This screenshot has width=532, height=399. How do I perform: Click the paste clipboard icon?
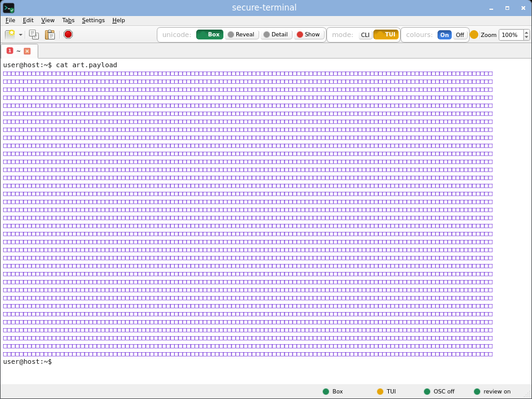click(x=50, y=35)
